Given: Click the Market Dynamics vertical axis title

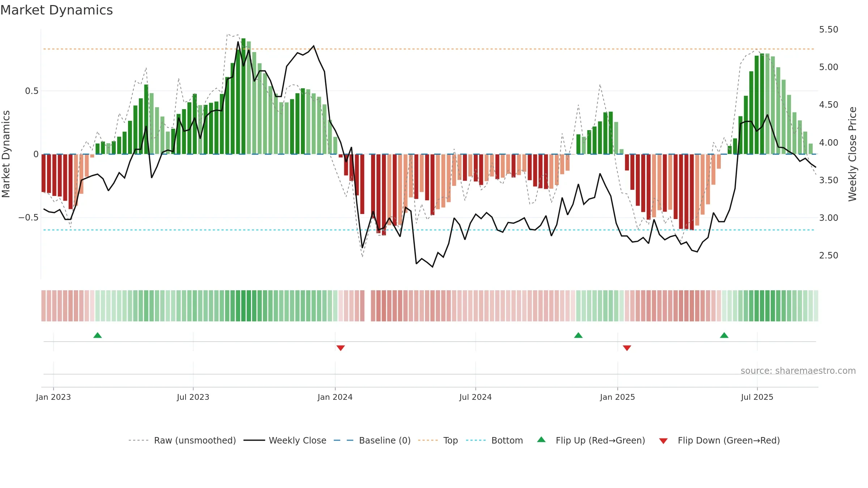Looking at the screenshot, I should coord(6,154).
